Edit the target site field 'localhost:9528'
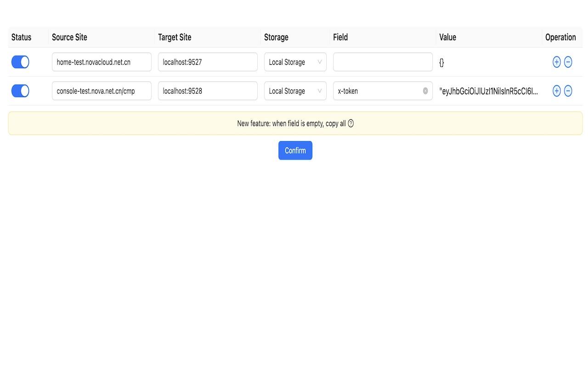588x368 pixels. point(208,91)
